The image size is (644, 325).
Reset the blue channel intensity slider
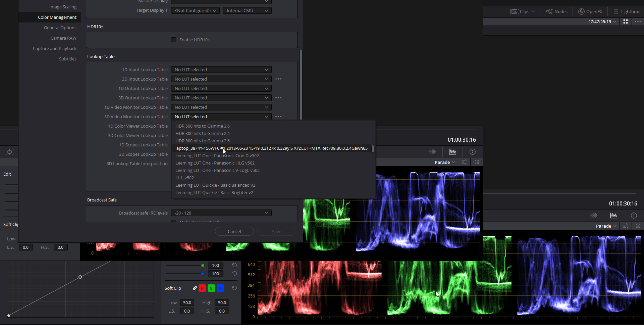[x=234, y=274]
